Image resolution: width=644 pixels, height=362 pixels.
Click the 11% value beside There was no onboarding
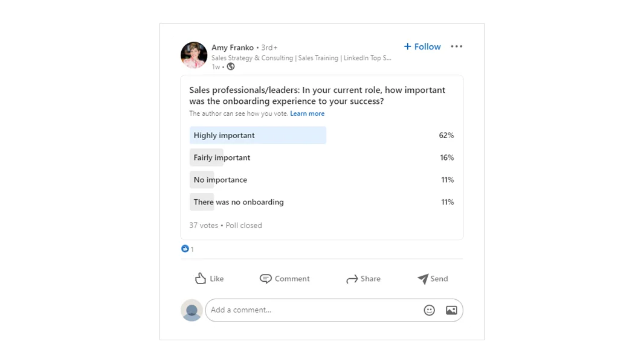[x=448, y=202]
